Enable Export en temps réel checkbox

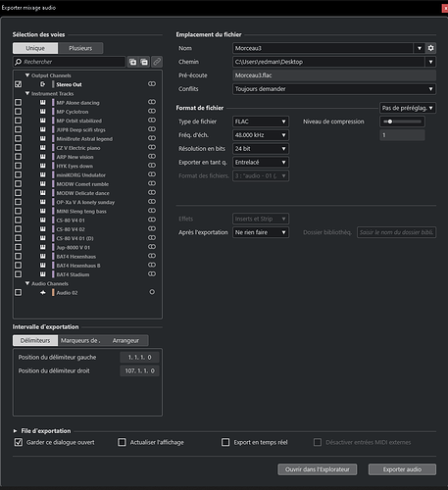pos(225,442)
